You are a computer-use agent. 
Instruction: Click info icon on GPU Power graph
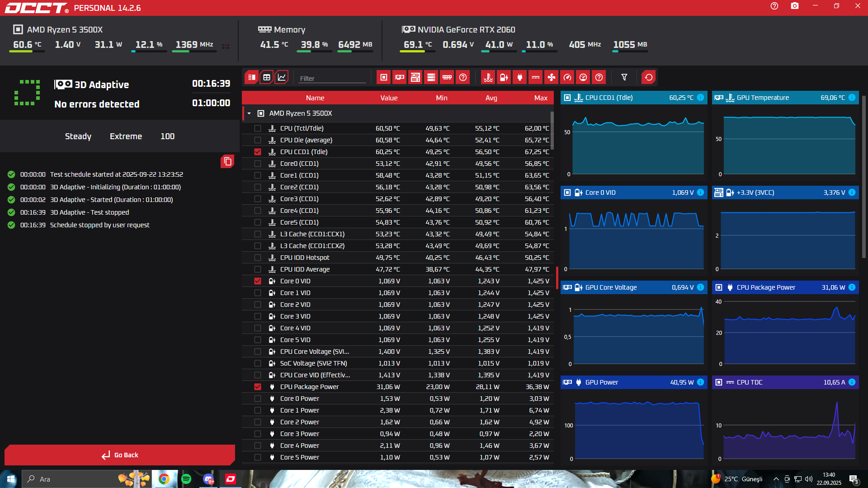click(x=700, y=382)
